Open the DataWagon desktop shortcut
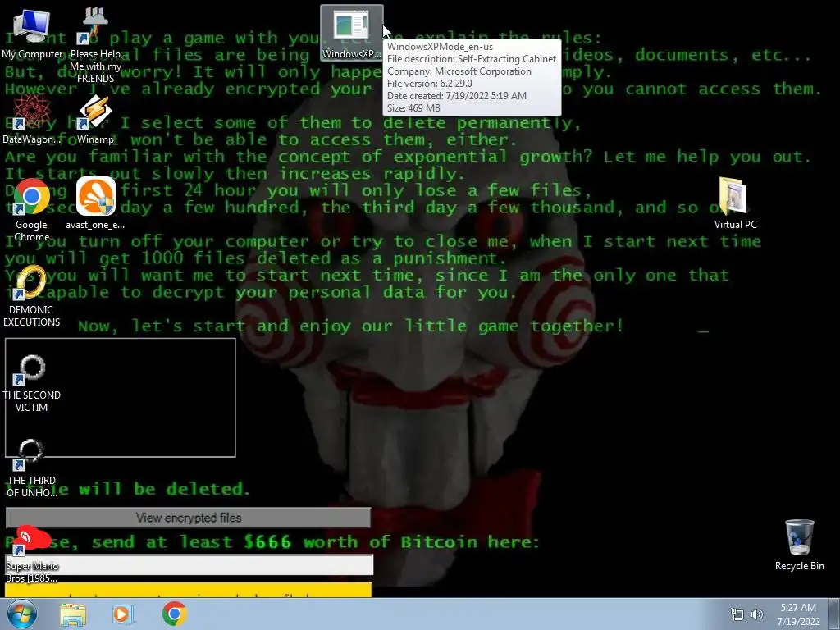 click(32, 119)
